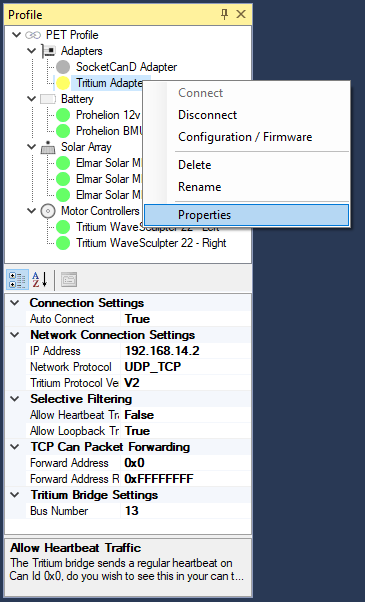Click green circle of first Elmar Solar row

63,163
